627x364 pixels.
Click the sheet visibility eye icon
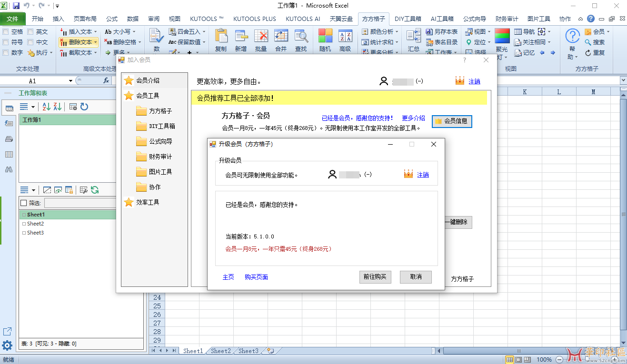(x=58, y=190)
